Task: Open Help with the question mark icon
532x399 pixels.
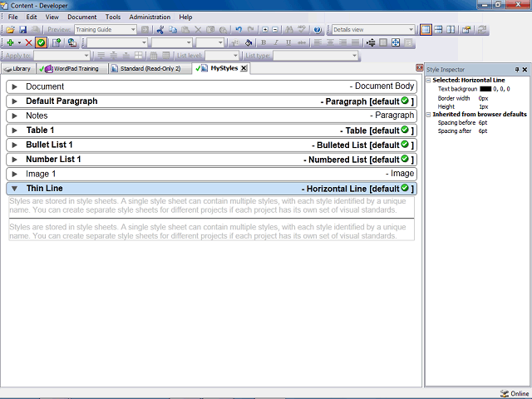Action: point(318,30)
